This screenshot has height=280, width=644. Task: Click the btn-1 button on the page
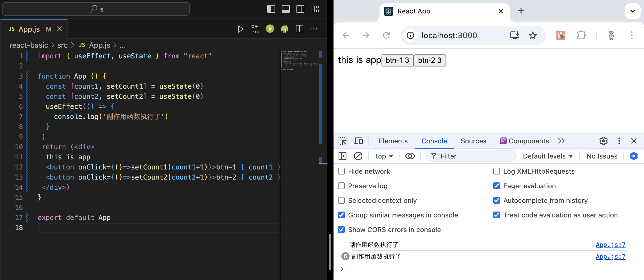[397, 60]
